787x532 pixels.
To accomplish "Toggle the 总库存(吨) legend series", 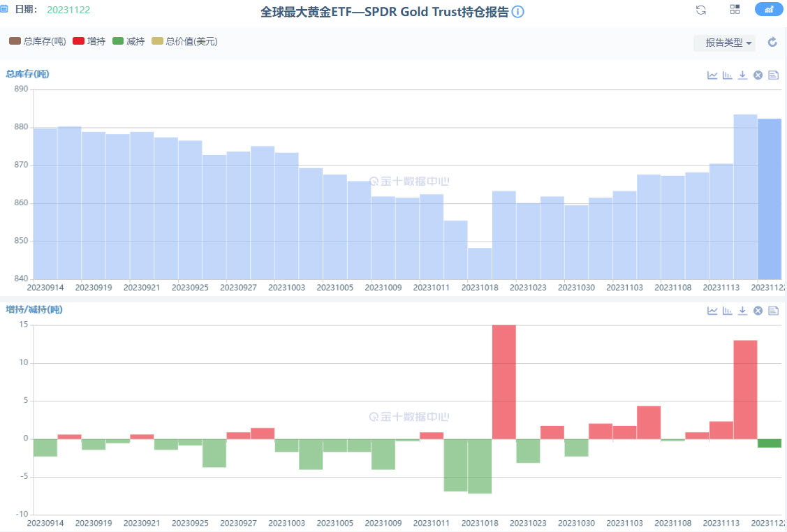I will coord(38,41).
